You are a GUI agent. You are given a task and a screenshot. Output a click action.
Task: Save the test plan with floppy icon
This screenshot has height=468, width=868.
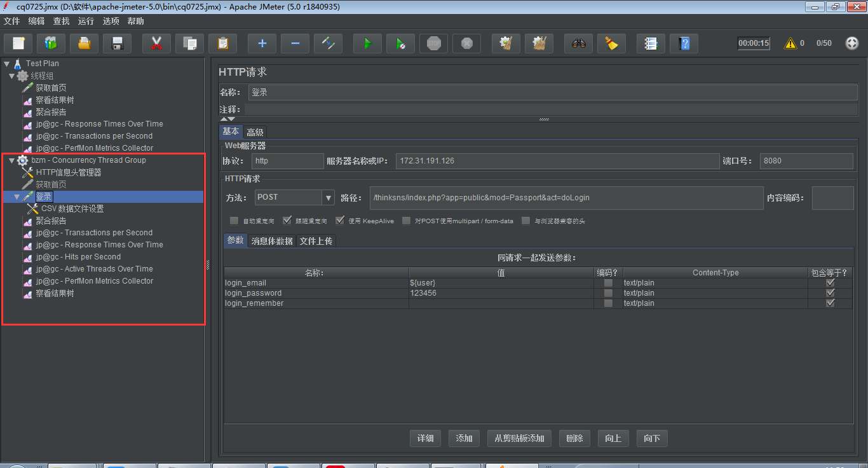pos(118,43)
